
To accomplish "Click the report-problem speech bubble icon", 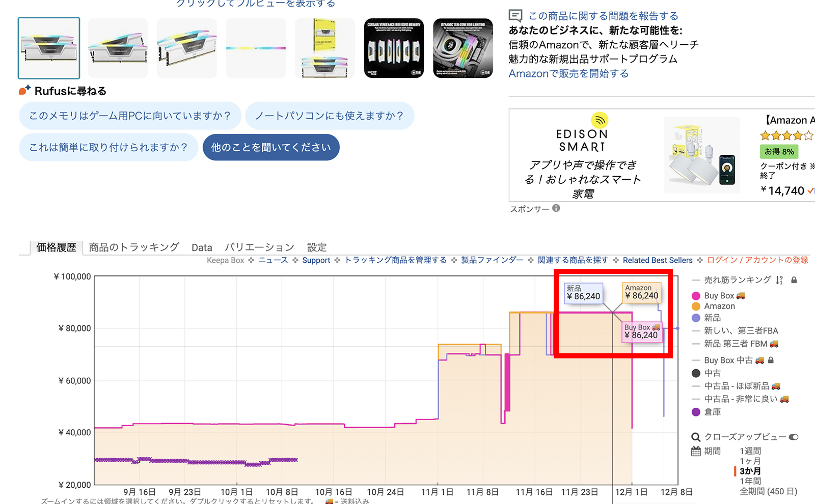I will (515, 16).
